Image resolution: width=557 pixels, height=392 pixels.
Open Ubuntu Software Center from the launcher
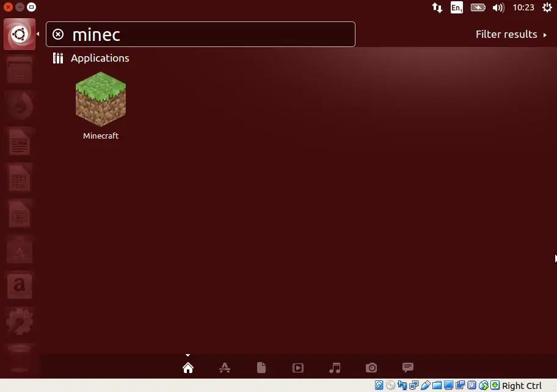pos(20,250)
